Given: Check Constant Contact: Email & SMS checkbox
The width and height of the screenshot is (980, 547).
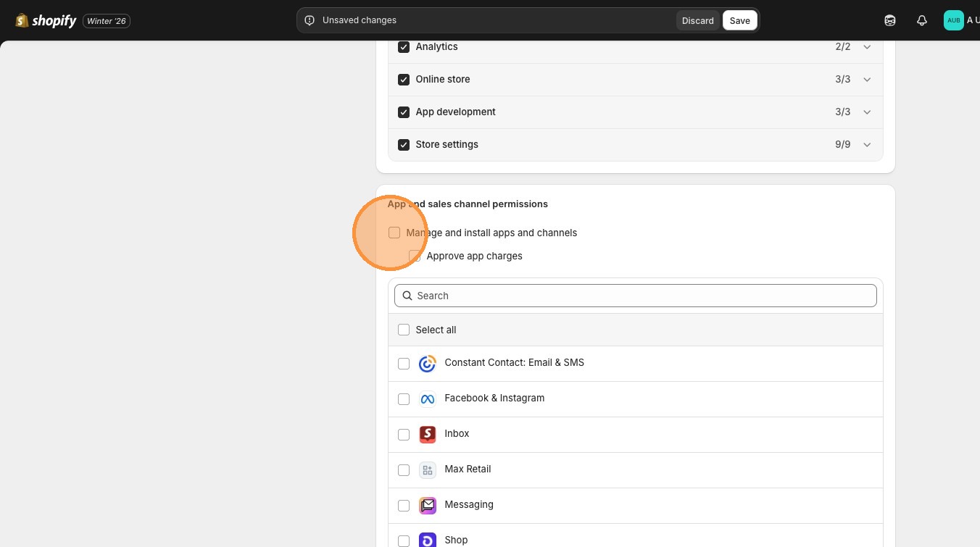Looking at the screenshot, I should (x=404, y=364).
